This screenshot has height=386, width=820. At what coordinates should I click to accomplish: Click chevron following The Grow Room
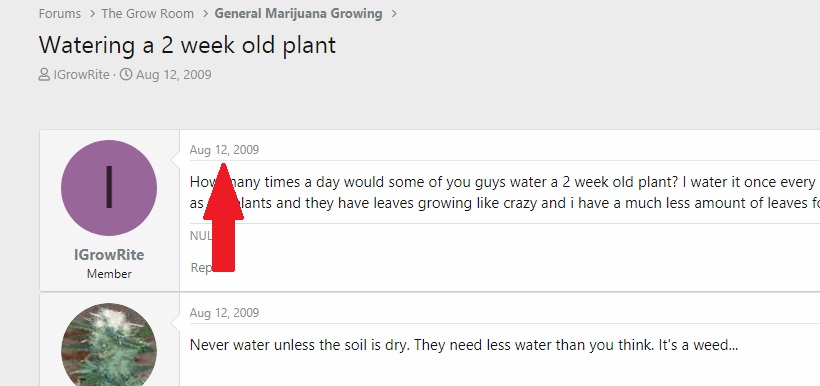pos(206,14)
